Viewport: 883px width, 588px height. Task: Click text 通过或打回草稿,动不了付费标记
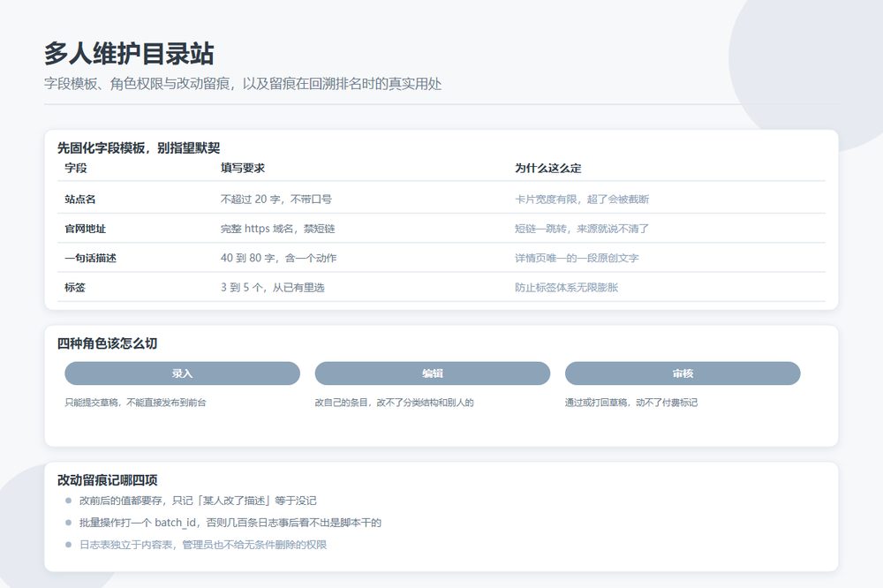(x=631, y=403)
